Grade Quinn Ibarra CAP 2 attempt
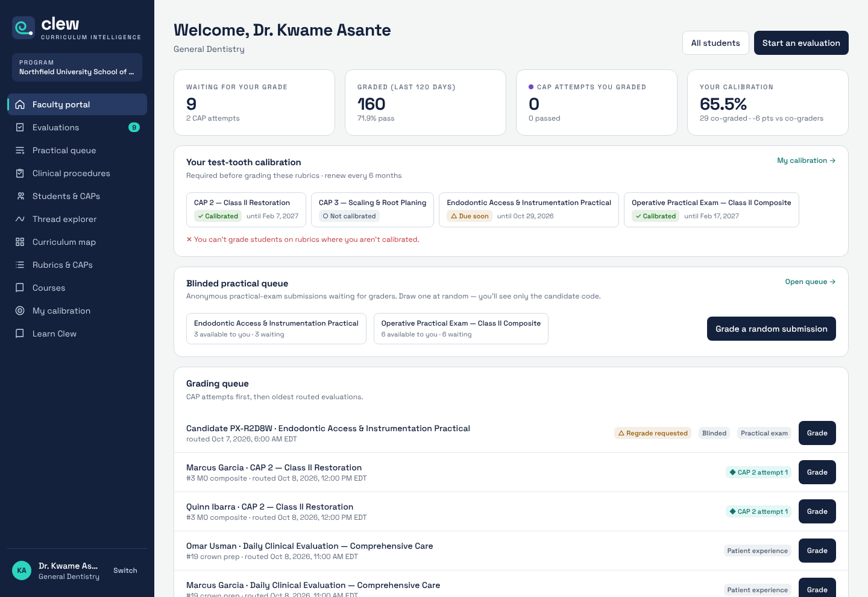The height and width of the screenshot is (597, 868). coord(817,511)
